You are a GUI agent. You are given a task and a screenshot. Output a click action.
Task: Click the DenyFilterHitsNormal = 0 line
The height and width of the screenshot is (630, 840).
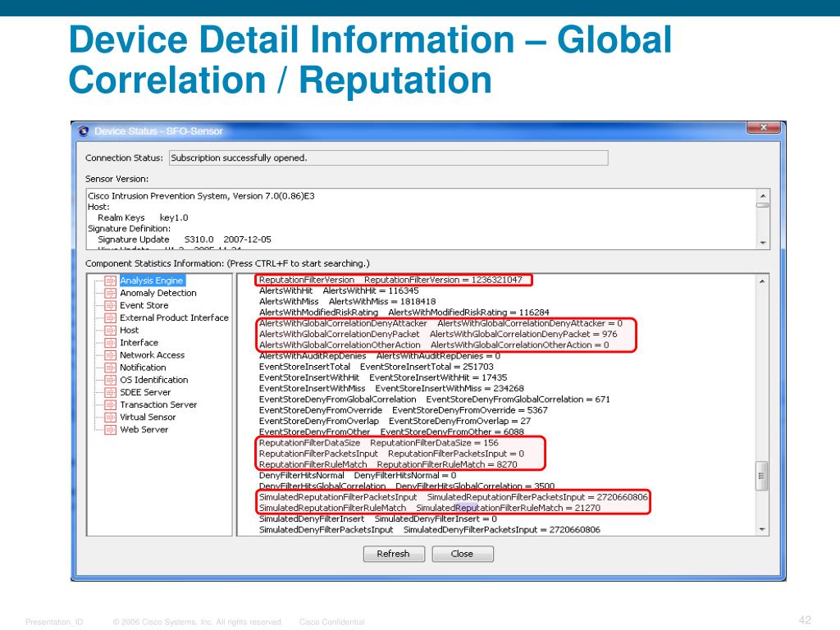click(358, 476)
